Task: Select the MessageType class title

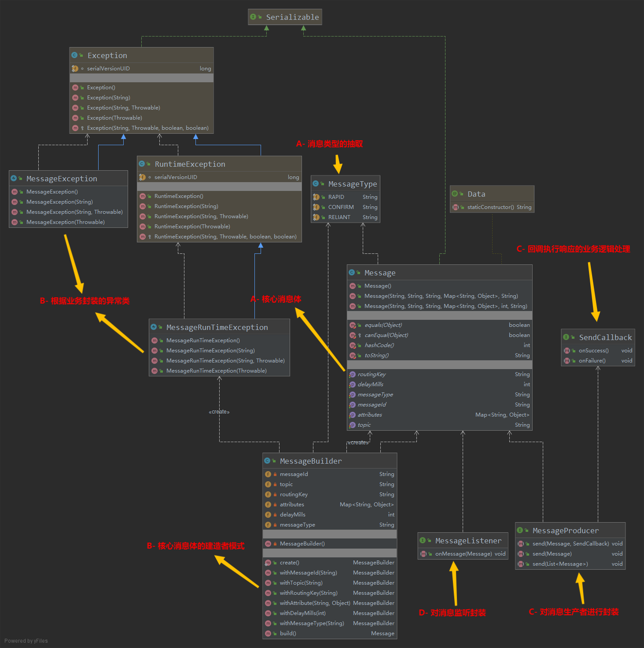Action: pyautogui.click(x=352, y=183)
